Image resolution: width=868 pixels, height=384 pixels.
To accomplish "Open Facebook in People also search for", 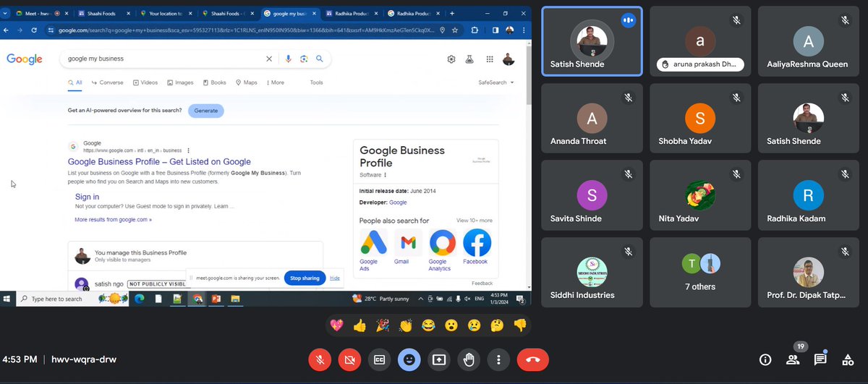I will coord(476,246).
